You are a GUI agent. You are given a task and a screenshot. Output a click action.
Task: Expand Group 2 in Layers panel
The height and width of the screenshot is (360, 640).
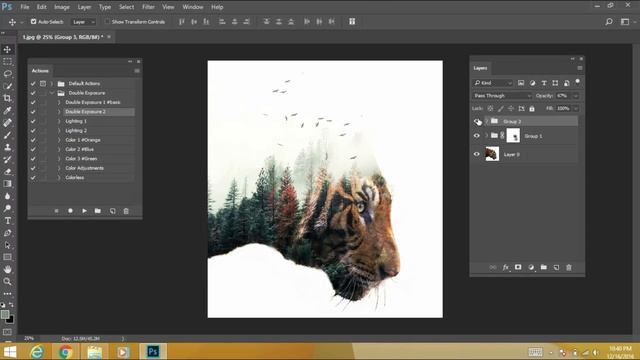point(486,121)
